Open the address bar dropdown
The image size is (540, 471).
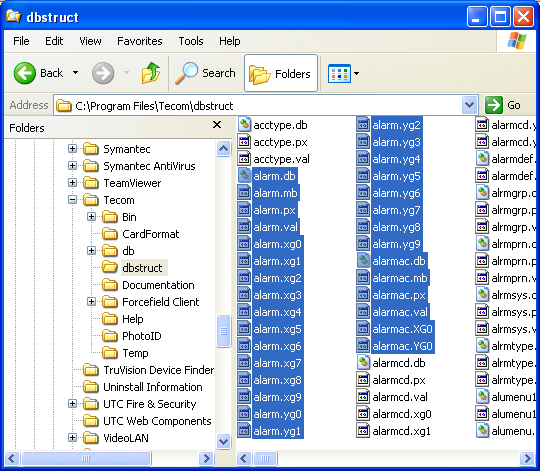(469, 105)
